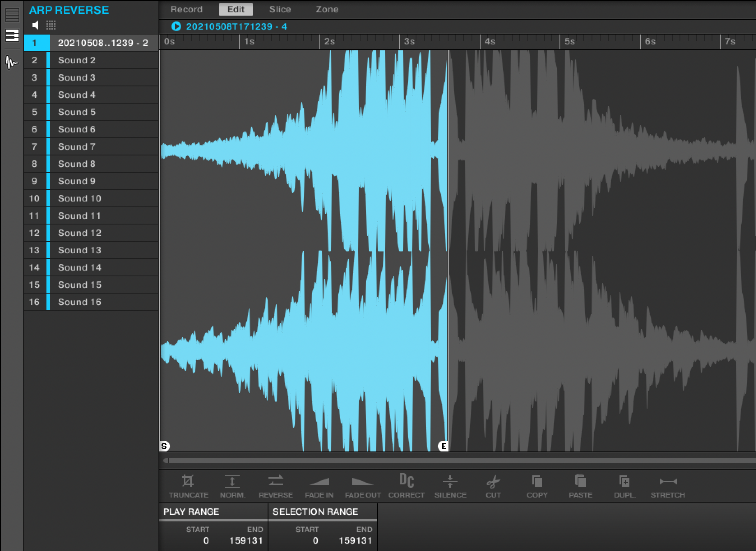Screen dimensions: 756x551
Task: Click the Truncate tool icon
Action: 188,481
